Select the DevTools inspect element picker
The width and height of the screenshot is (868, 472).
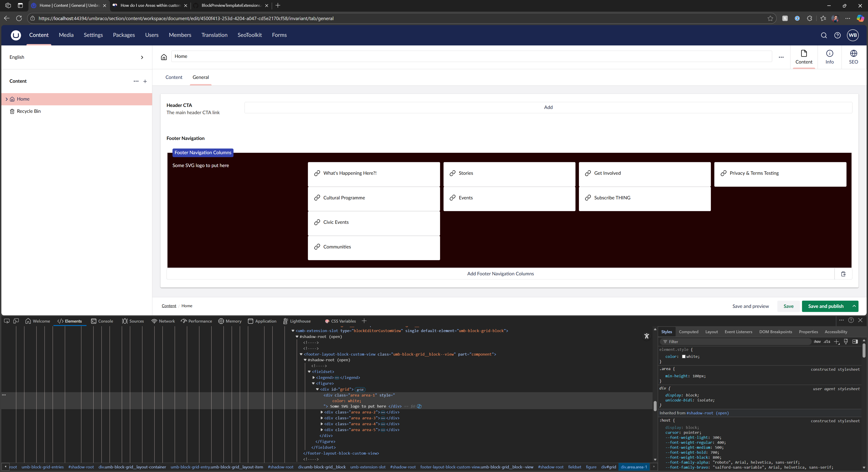click(7, 321)
